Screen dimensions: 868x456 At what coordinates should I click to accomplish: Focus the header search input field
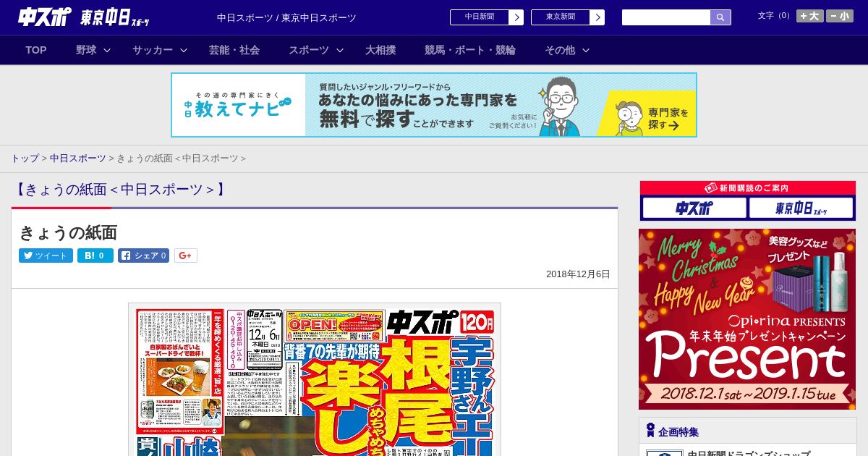coord(666,17)
